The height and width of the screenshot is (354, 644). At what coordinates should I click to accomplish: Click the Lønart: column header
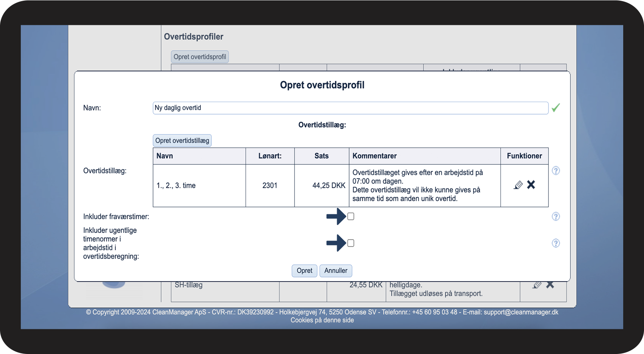point(270,156)
